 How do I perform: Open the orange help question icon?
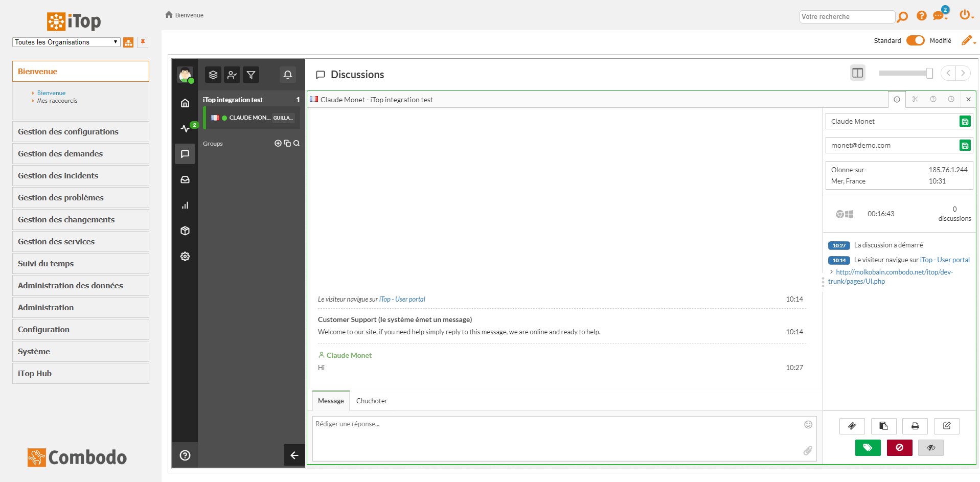tap(921, 16)
